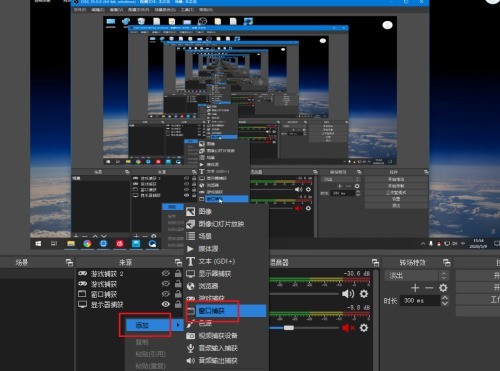Screen dimensions: 500x371
Task: Click the gamepad icon of 游戏捕获 2 source
Action: [x=82, y=273]
